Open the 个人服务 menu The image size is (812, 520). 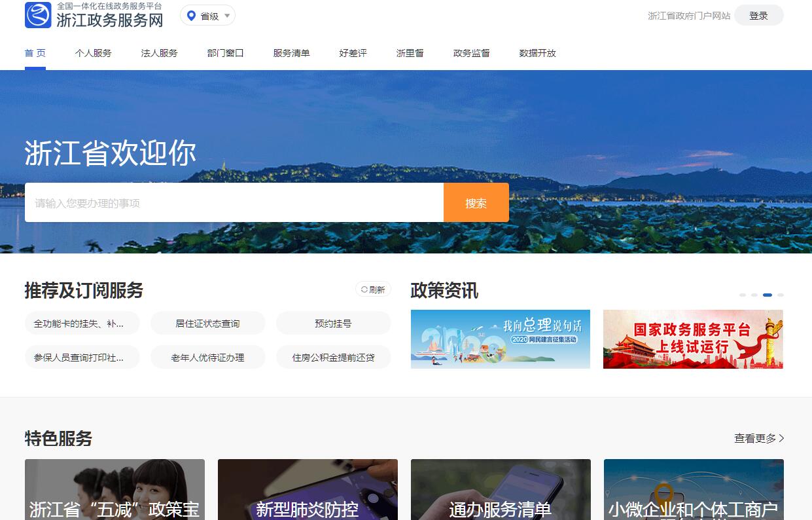(93, 53)
